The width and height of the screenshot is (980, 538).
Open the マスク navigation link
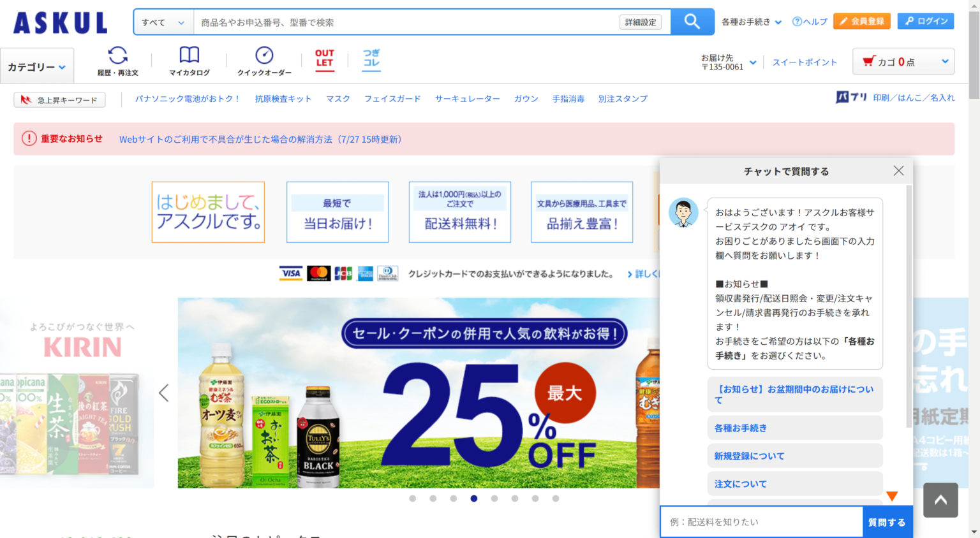[x=338, y=98]
